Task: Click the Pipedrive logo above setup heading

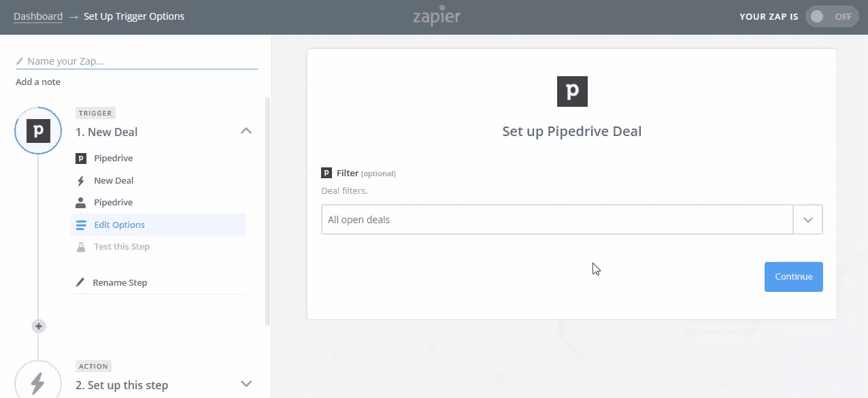Action: pos(572,91)
